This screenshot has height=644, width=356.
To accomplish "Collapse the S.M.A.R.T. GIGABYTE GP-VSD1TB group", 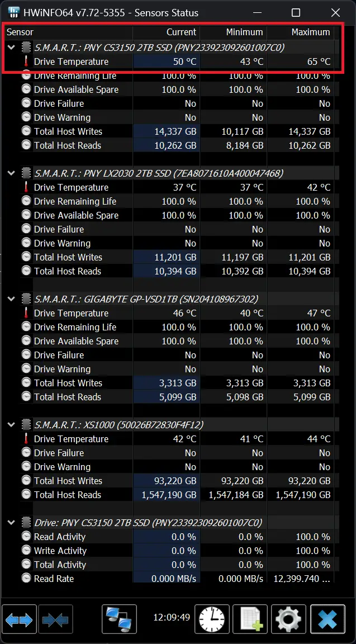I will tap(12, 299).
